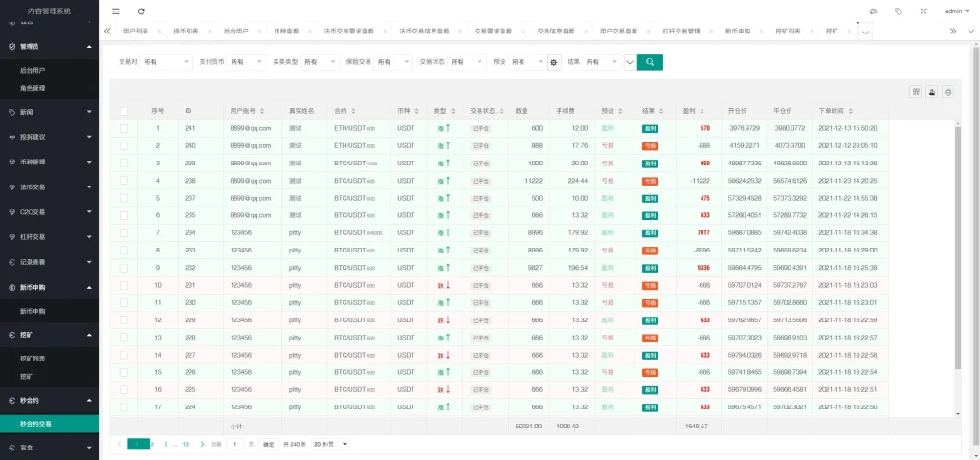Click the green search button
Viewport: 980px width, 460px height.
click(650, 62)
